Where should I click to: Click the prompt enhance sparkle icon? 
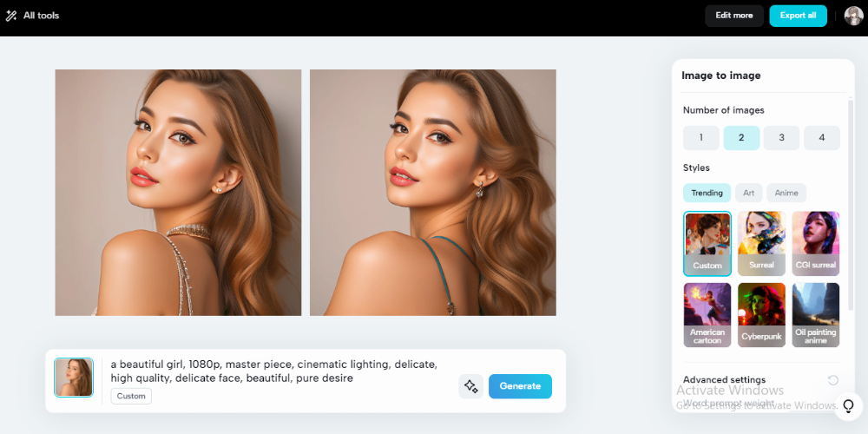tap(471, 386)
